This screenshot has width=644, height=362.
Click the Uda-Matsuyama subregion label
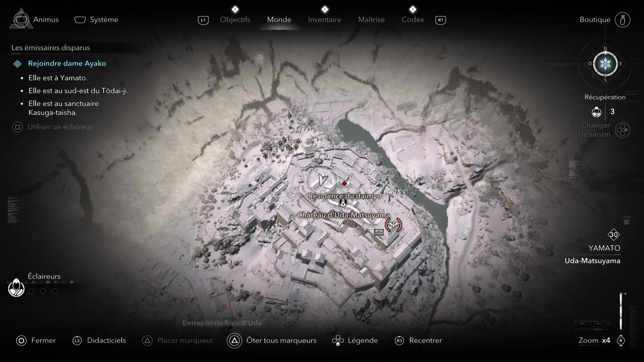592,261
